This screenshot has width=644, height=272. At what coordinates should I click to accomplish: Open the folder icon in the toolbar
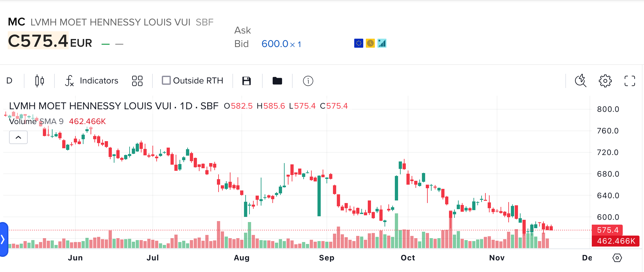point(277,81)
